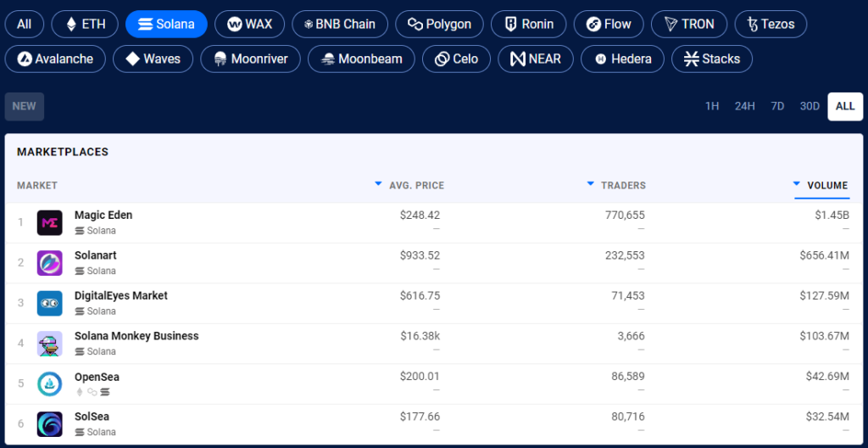The image size is (868, 448).
Task: Choose the TRON chain filter
Action: point(689,25)
